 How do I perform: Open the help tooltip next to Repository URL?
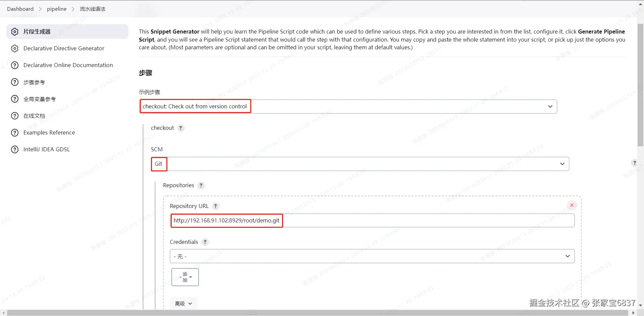coord(216,206)
